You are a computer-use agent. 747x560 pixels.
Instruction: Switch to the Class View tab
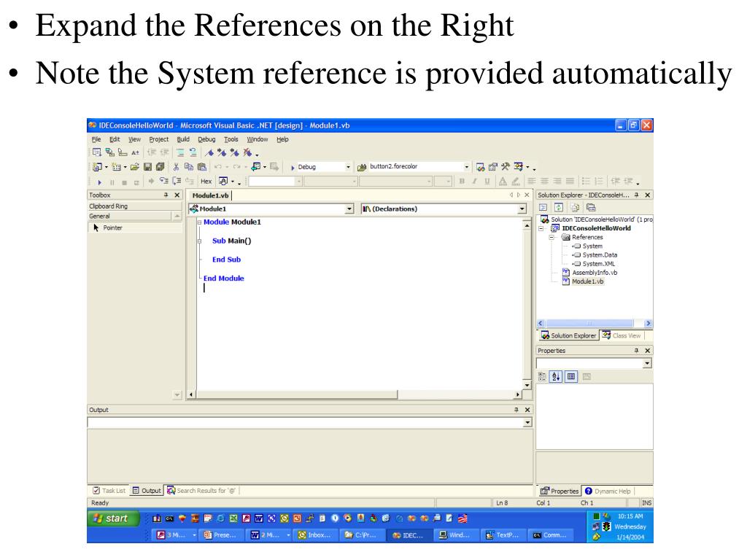[622, 335]
